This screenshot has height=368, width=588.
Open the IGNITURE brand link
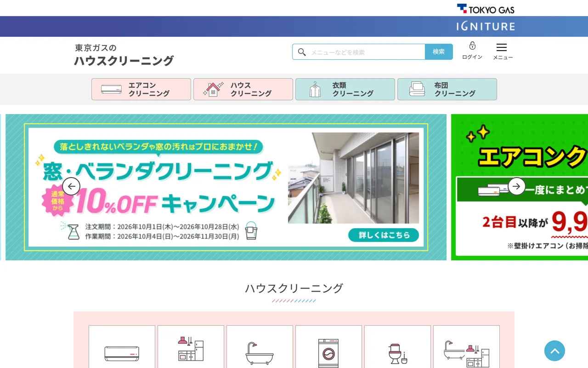(x=486, y=26)
